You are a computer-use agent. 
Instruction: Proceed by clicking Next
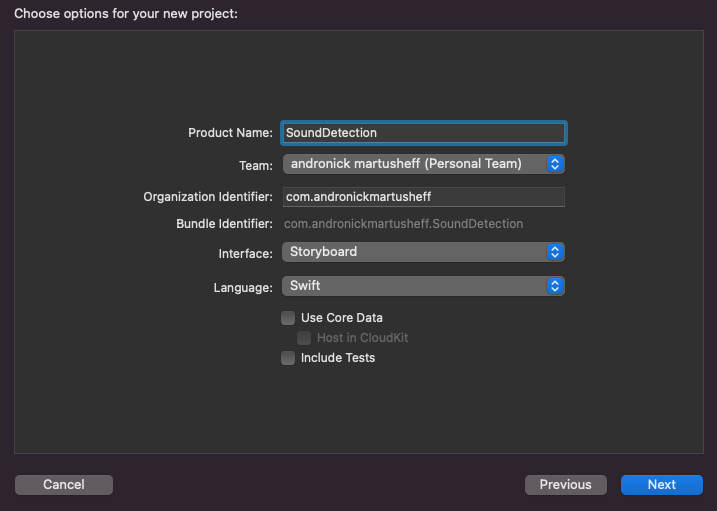pyautogui.click(x=661, y=485)
